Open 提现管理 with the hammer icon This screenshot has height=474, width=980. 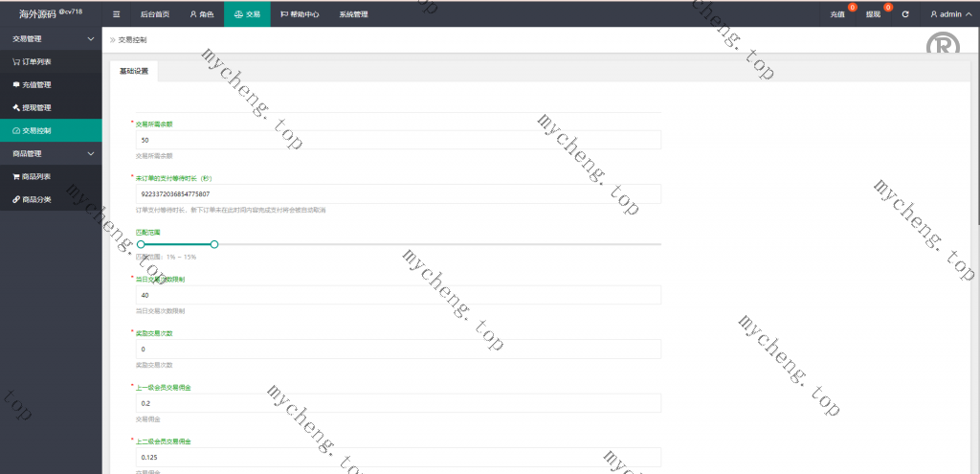click(36, 107)
